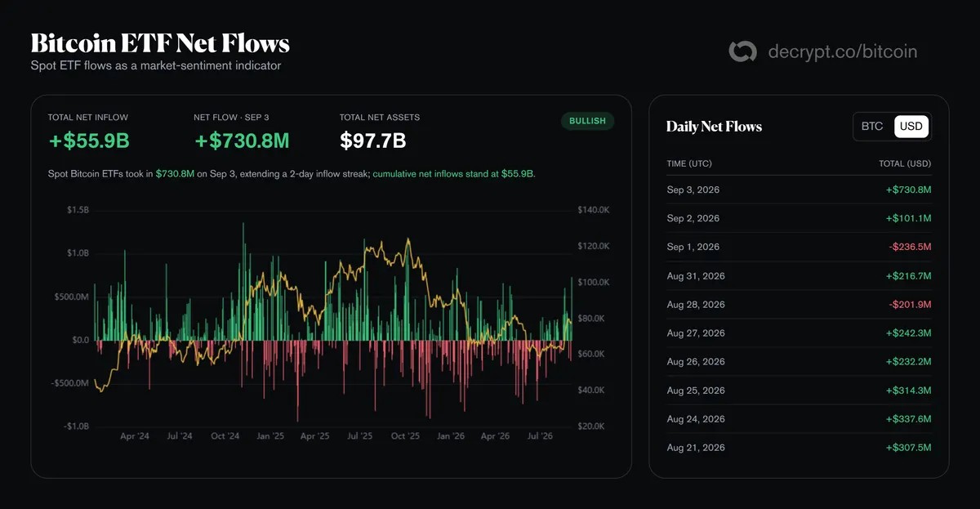Click the Net Flow Sep 3 value
Viewport: 980px width, 509px height.
(x=242, y=141)
